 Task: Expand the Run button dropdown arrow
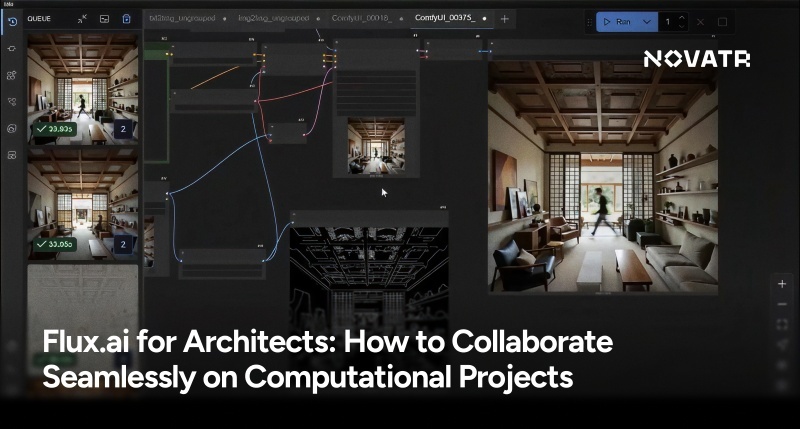point(648,21)
